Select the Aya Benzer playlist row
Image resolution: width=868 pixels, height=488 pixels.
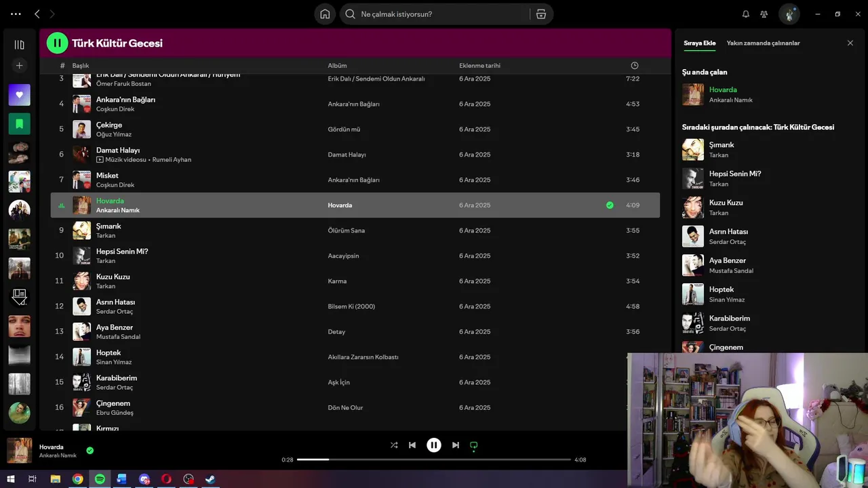click(355, 331)
